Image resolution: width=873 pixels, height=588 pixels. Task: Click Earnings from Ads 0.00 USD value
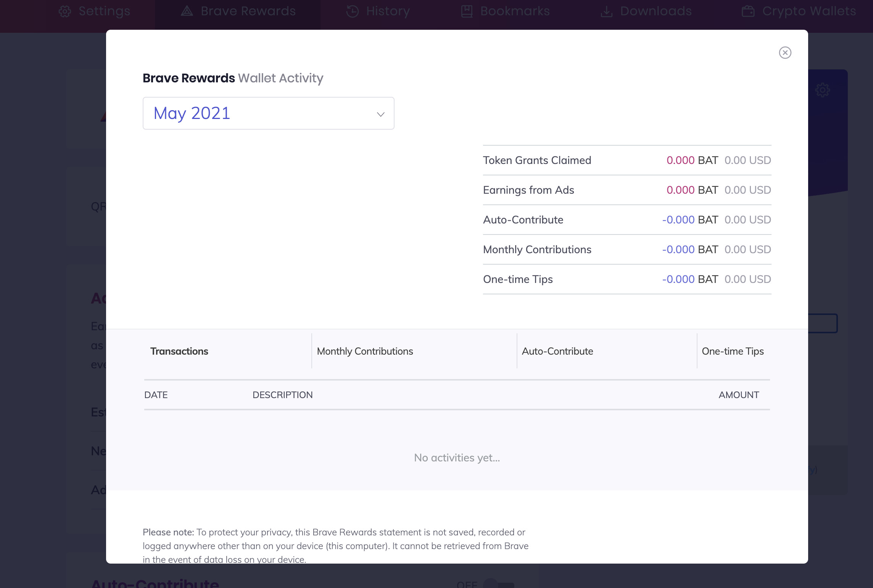(747, 190)
